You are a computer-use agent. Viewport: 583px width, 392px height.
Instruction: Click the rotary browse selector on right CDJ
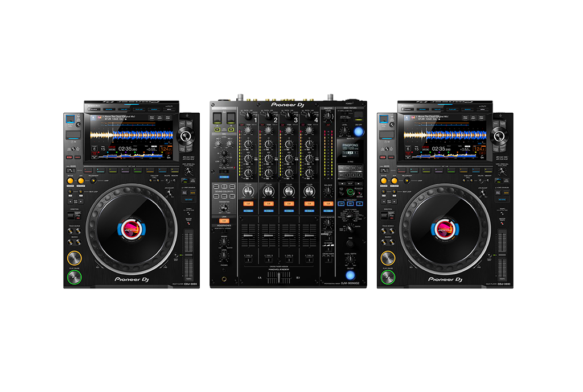click(x=499, y=136)
